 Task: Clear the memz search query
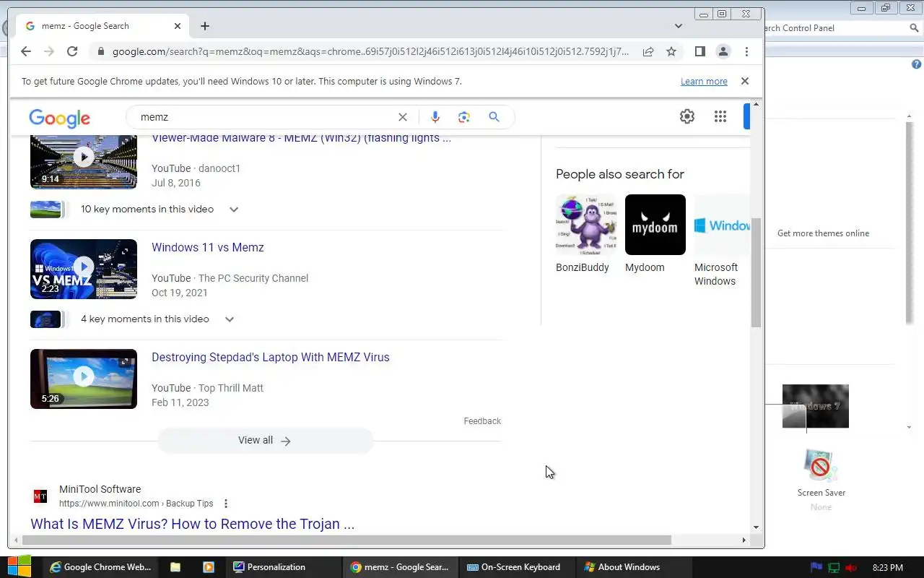(403, 117)
